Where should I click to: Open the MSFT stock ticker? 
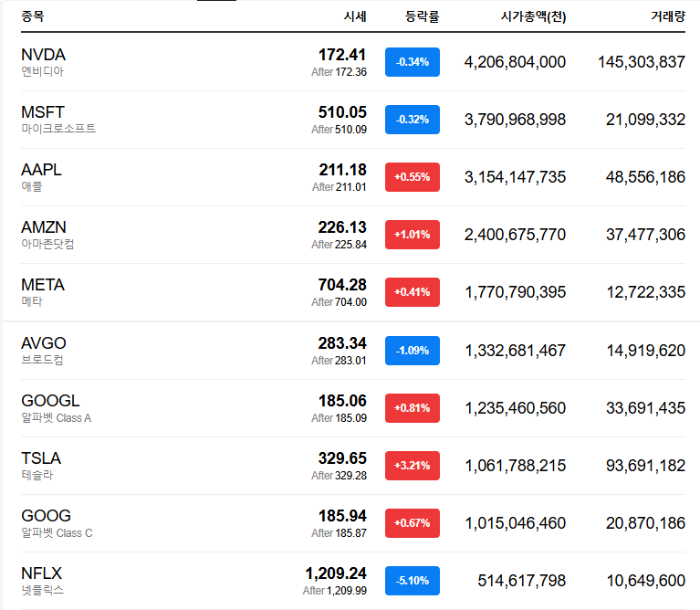coord(43,112)
